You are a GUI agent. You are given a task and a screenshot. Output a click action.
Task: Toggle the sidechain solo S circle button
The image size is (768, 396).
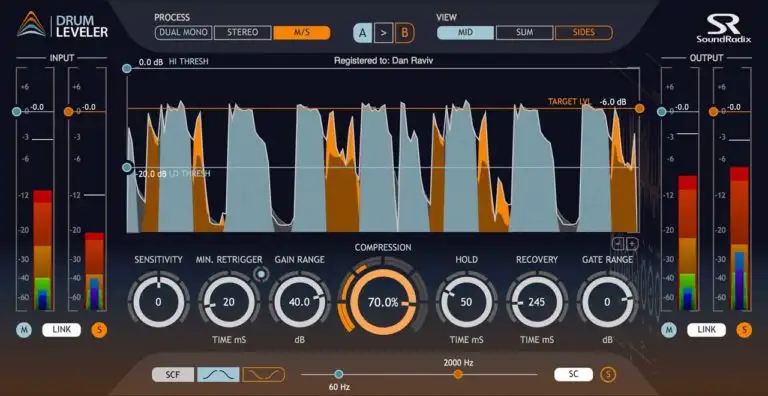click(609, 375)
